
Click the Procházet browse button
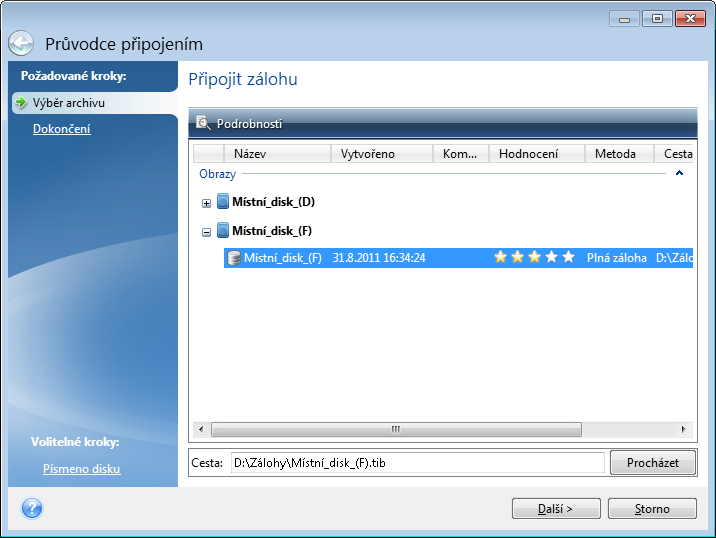(653, 463)
